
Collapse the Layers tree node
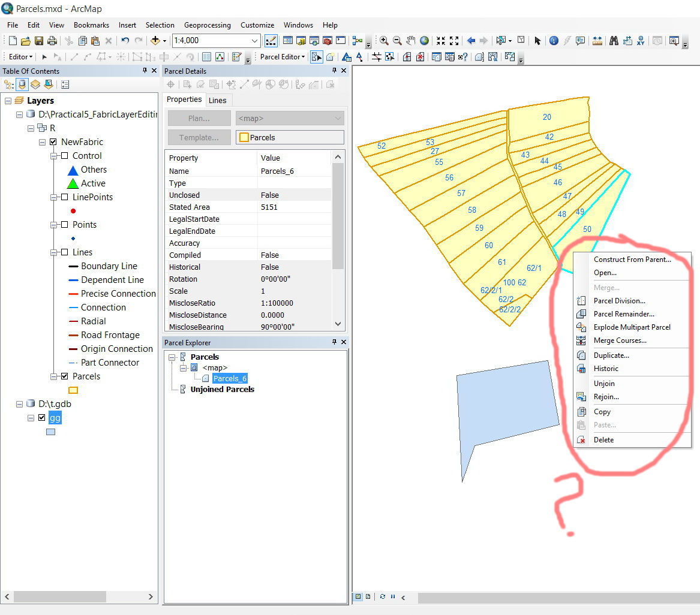click(8, 101)
